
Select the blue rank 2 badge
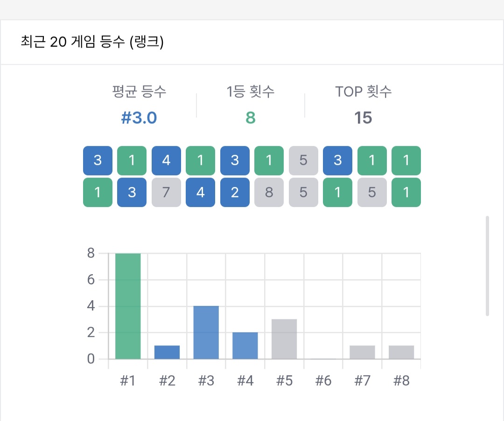(x=235, y=192)
